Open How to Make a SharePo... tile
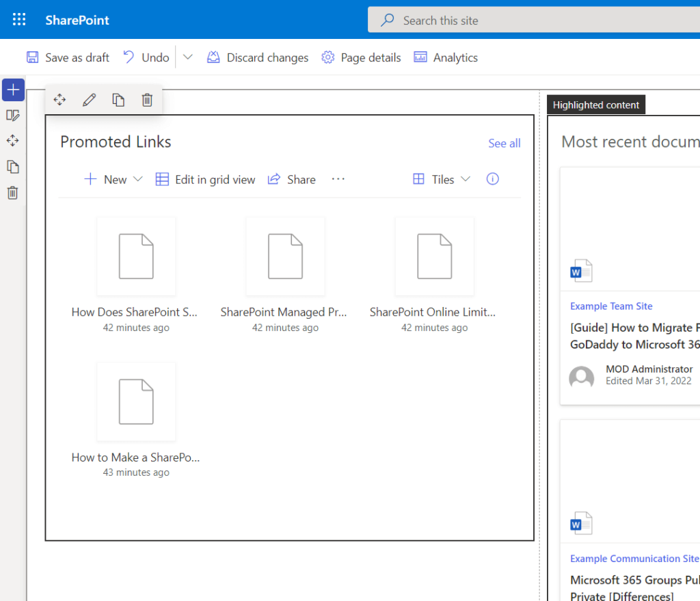The width and height of the screenshot is (700, 601). coord(136,402)
